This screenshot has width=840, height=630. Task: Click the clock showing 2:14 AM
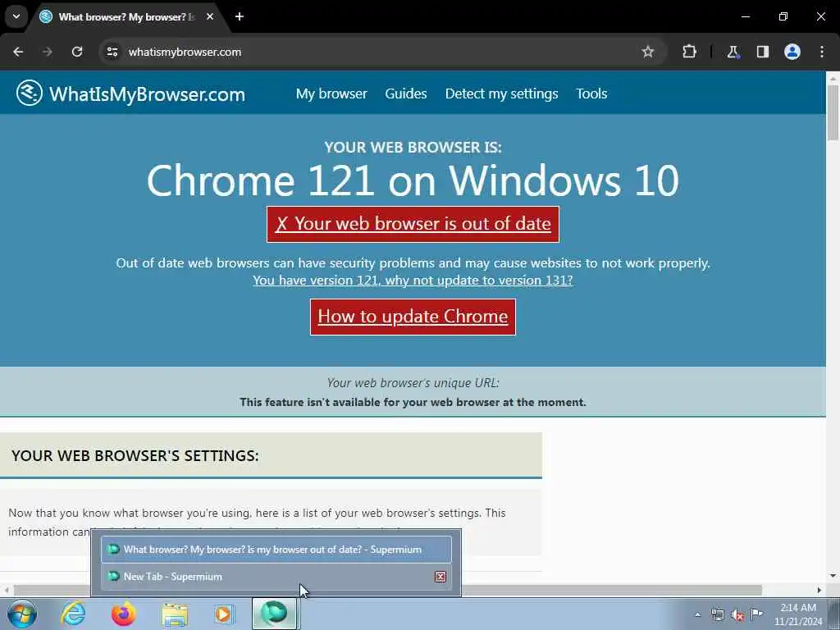[798, 614]
